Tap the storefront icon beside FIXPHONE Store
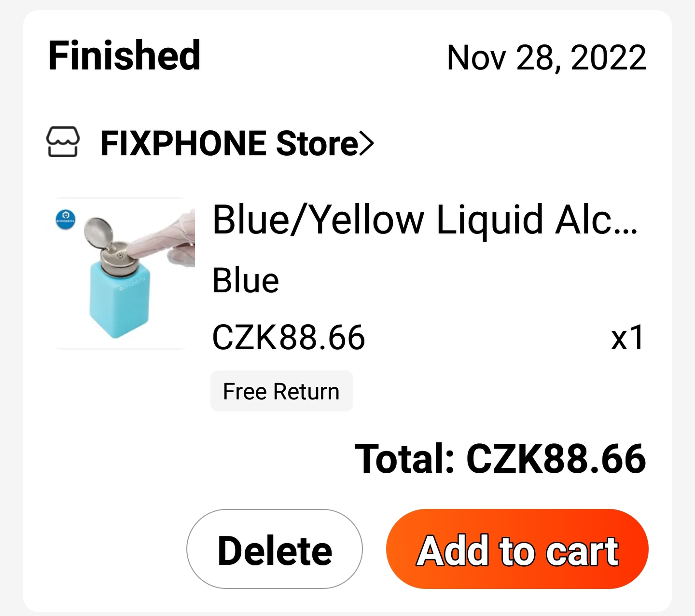The height and width of the screenshot is (616, 695). 63,143
